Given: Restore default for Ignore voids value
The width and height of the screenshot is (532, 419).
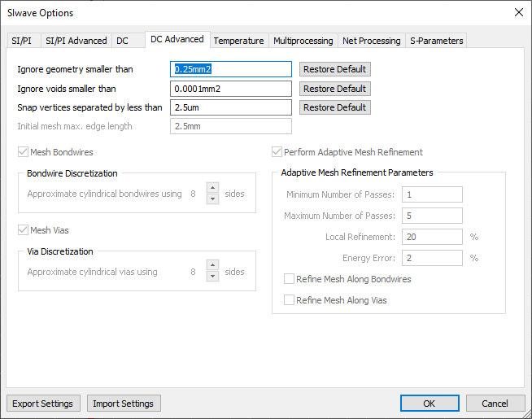Looking at the screenshot, I should [335, 89].
